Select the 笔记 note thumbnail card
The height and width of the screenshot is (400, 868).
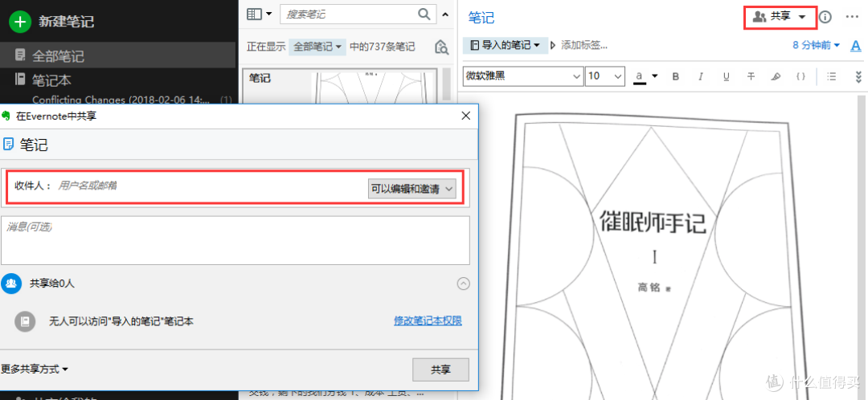(x=340, y=86)
